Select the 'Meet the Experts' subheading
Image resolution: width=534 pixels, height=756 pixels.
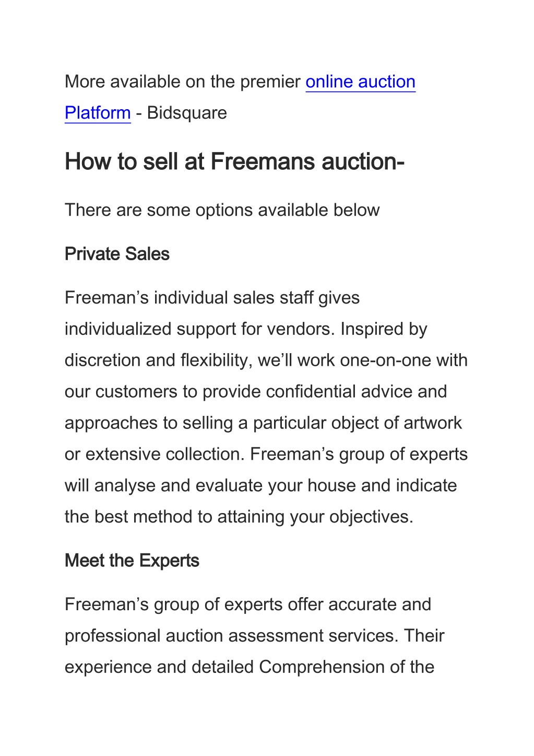[132, 561]
